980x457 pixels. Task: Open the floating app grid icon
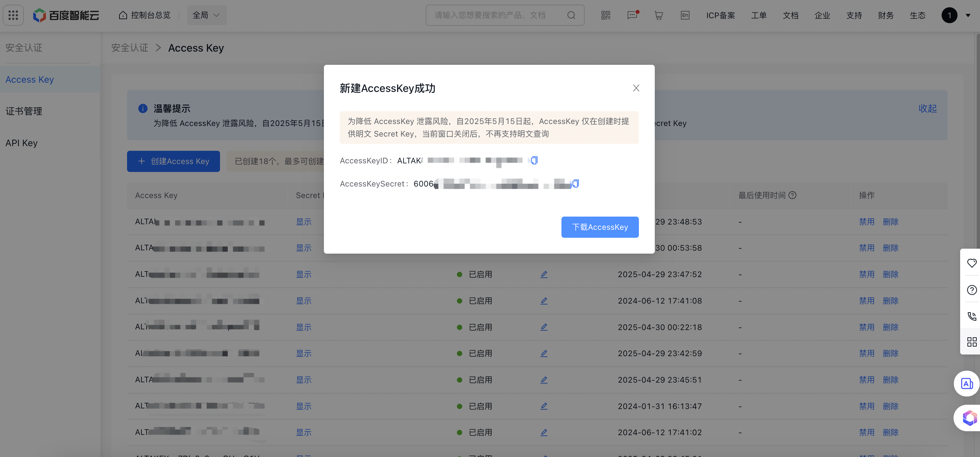pos(972,342)
